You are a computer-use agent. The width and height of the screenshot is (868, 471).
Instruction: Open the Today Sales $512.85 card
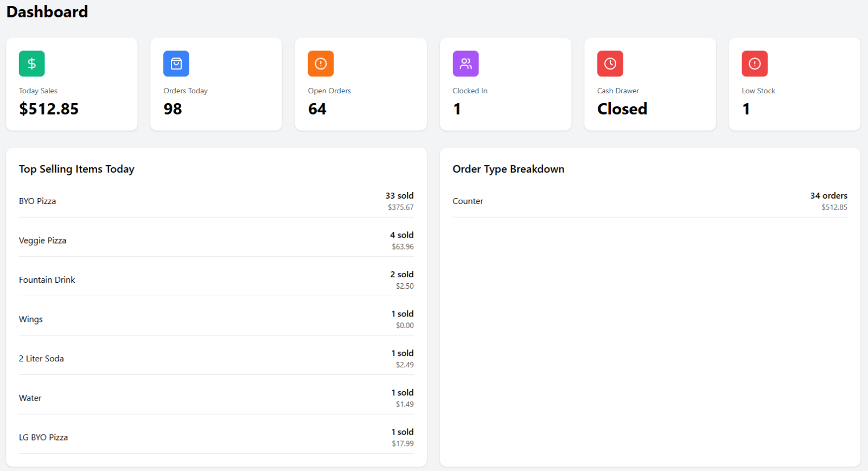coord(72,84)
